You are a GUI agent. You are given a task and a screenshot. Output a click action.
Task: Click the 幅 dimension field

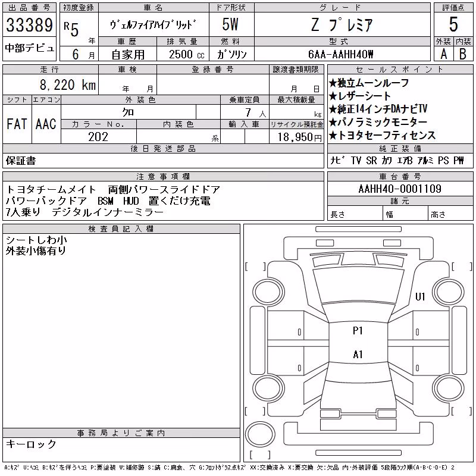pos(406,213)
